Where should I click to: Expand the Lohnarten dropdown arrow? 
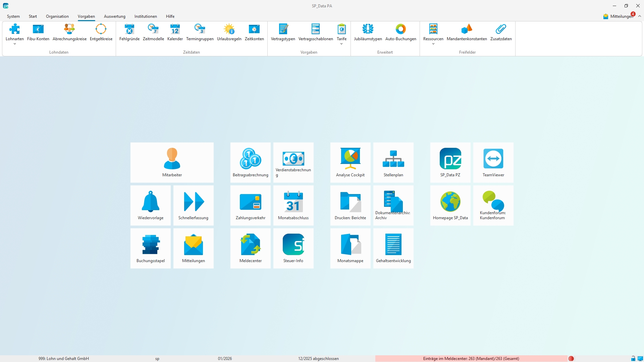[15, 44]
